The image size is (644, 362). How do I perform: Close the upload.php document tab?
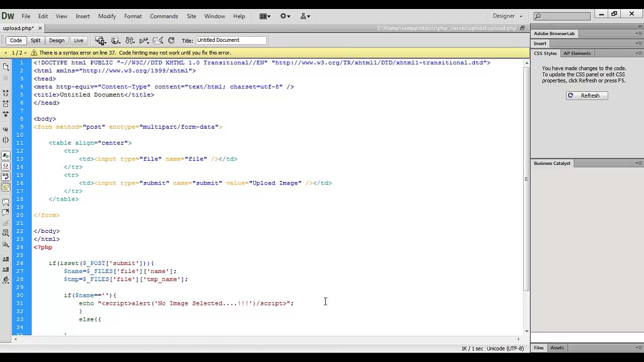(x=40, y=28)
